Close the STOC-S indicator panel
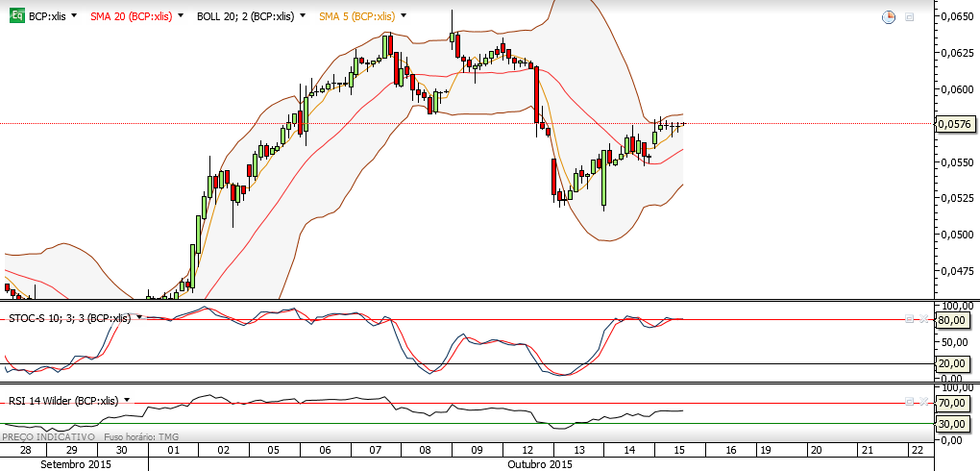The image size is (980, 471). pyautogui.click(x=923, y=319)
